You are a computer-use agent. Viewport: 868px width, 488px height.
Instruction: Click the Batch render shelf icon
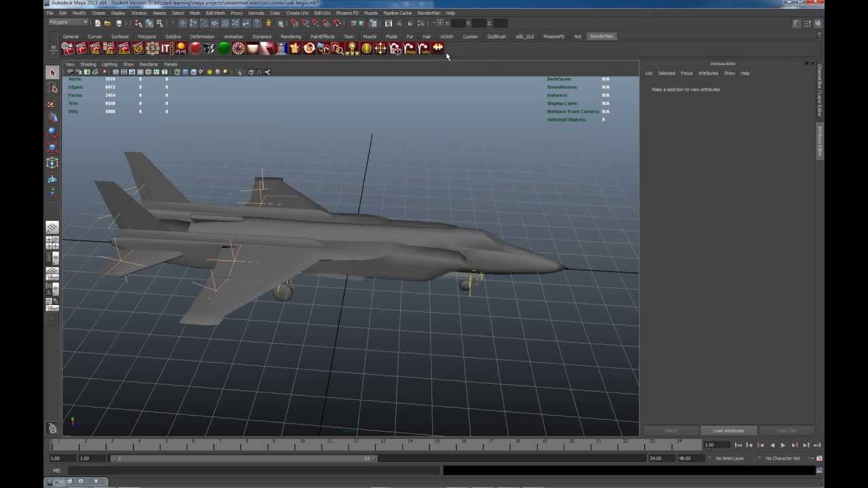click(x=124, y=48)
